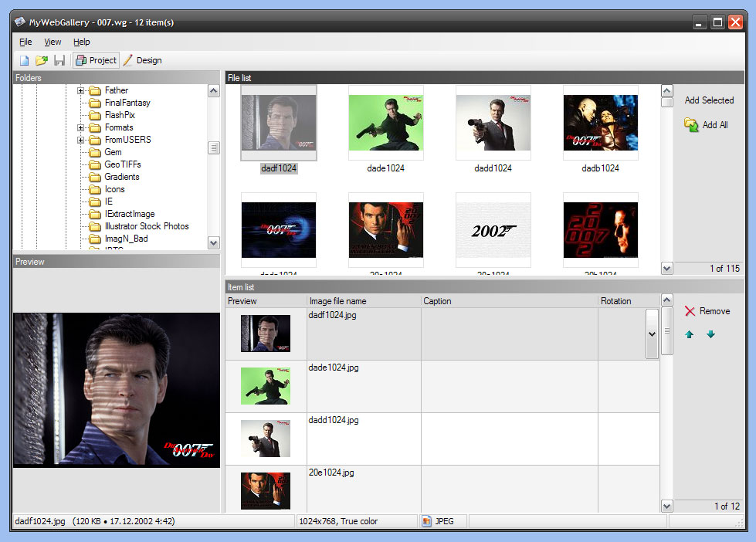Select the IExtractImage folder
Image resolution: width=756 pixels, height=542 pixels.
(x=130, y=214)
